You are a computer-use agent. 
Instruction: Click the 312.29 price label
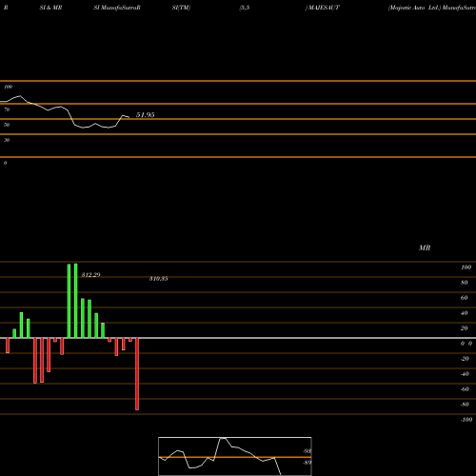point(90,275)
